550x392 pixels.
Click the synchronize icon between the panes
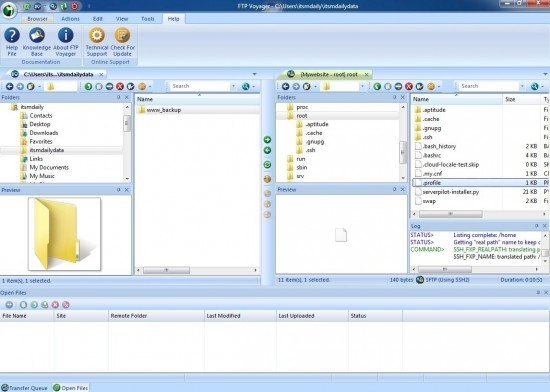(267, 164)
